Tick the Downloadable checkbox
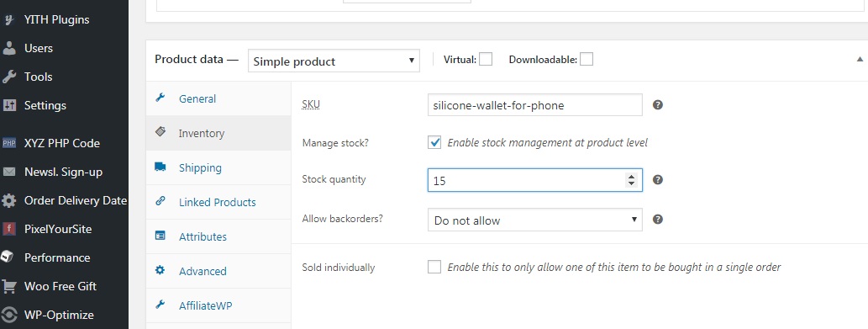Viewport: 868px width, 329px height. click(x=587, y=59)
